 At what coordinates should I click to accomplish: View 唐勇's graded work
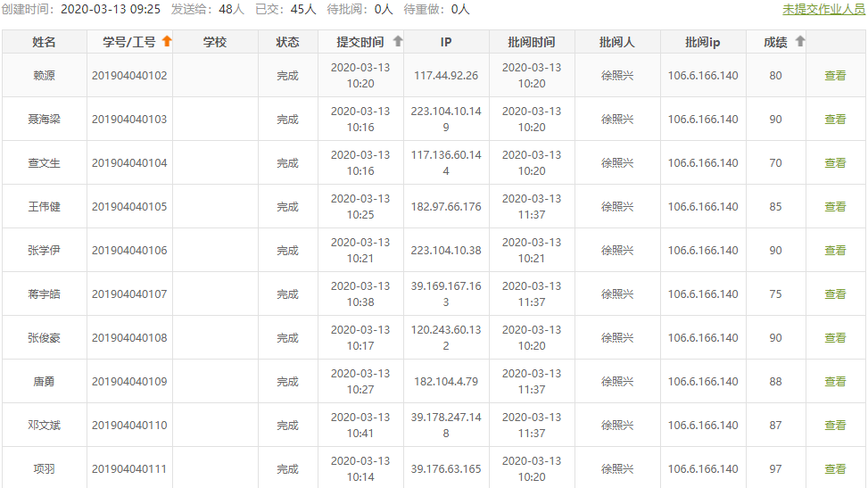(x=835, y=382)
